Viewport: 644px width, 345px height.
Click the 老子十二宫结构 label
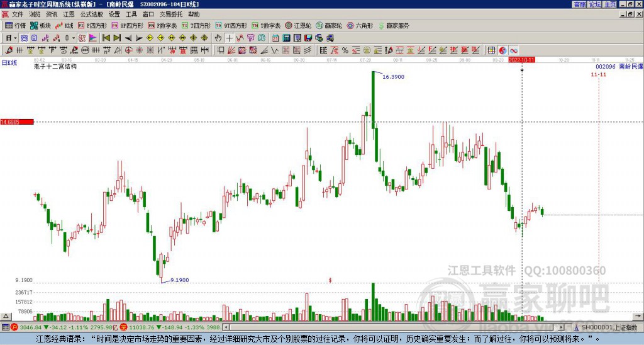[55, 66]
